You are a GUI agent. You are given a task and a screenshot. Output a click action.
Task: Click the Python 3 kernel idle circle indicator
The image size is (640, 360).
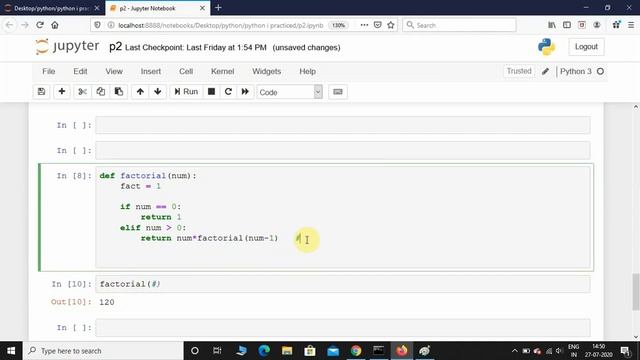coord(600,71)
